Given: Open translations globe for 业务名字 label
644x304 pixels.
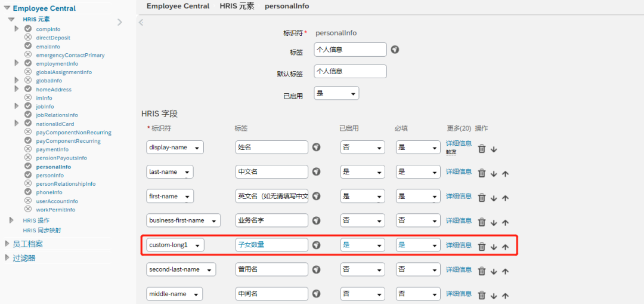Looking at the screenshot, I should click(x=316, y=220).
